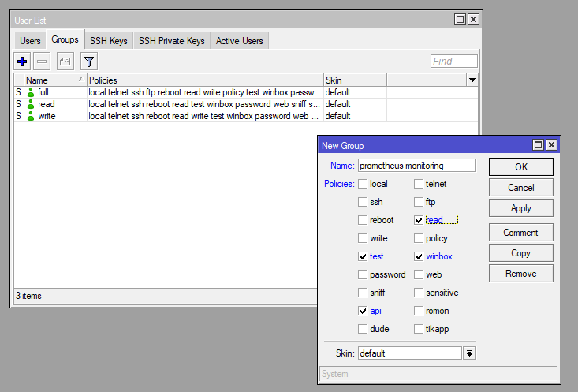
Task: Uncheck the winbox policy checkbox
Action: [x=419, y=256]
